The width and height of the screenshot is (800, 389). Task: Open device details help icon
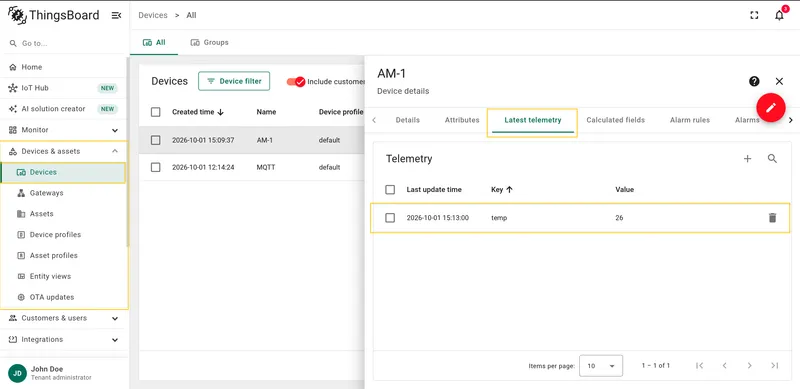click(x=754, y=81)
